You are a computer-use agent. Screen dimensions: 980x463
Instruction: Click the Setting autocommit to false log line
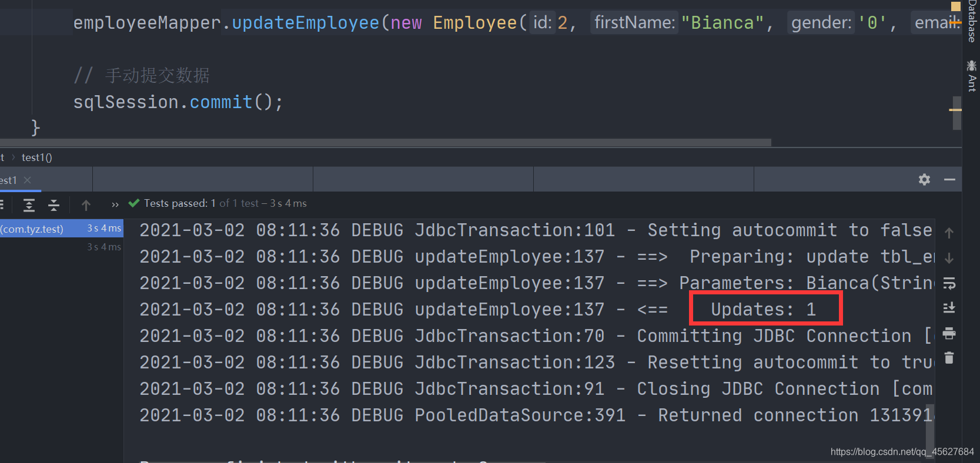[536, 230]
